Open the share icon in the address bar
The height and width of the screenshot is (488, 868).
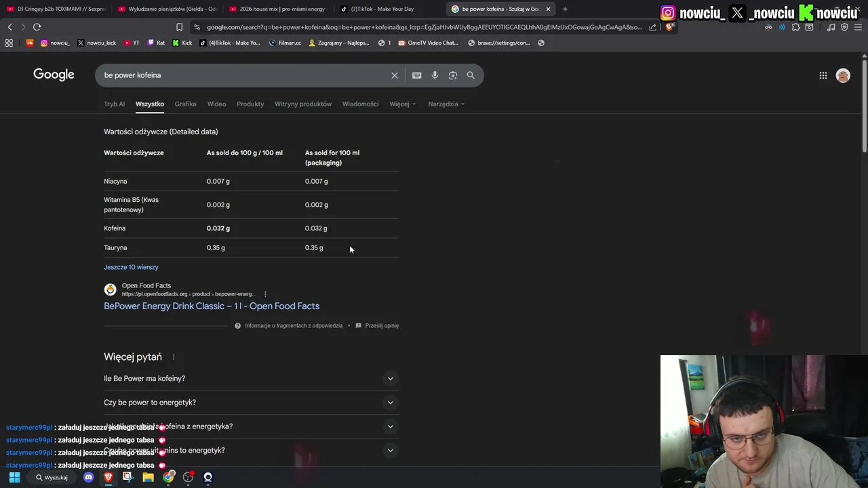[x=652, y=27]
